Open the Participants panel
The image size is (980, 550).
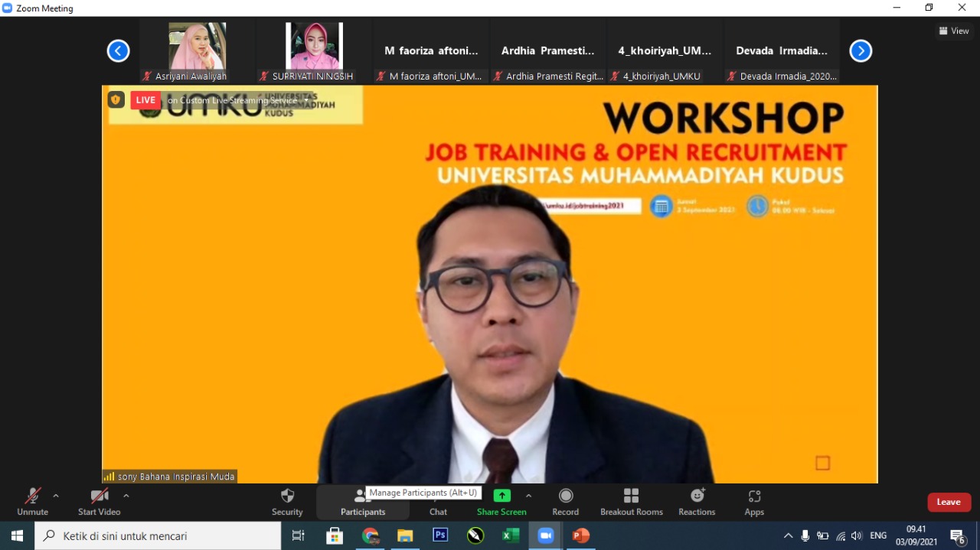(x=362, y=502)
